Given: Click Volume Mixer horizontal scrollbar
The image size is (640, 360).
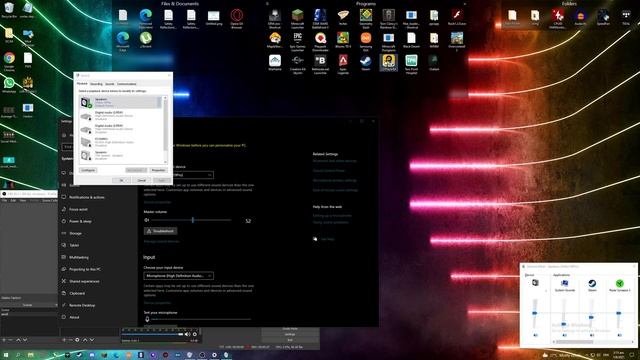Looking at the screenshot, I should 594,342.
